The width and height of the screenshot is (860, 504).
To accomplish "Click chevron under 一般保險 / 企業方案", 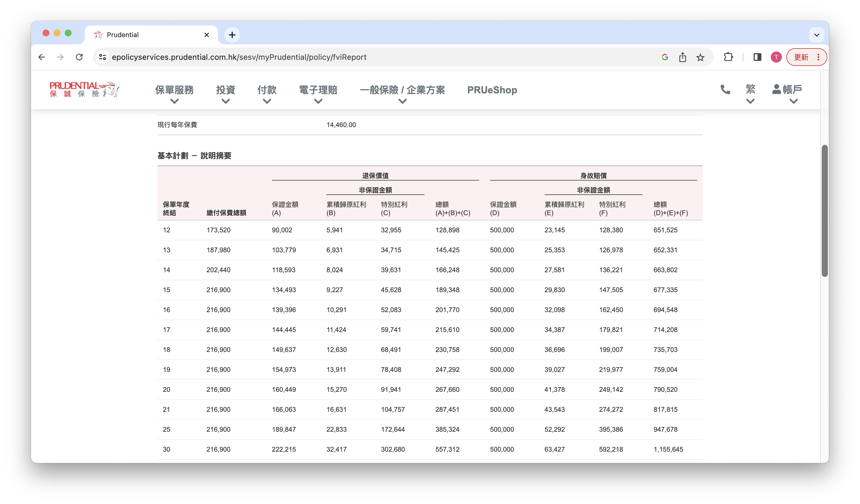I will 402,101.
